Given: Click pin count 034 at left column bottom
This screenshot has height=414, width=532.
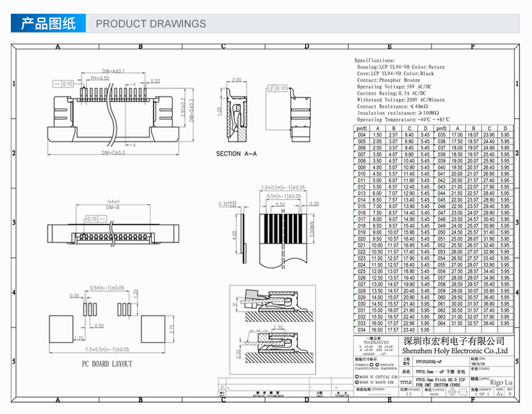Looking at the screenshot, I should pos(362,330).
